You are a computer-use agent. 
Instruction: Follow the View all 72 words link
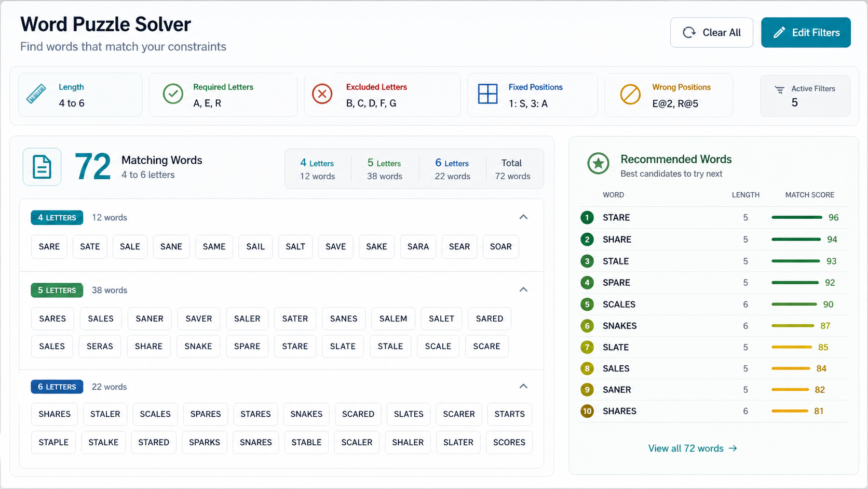click(x=693, y=448)
